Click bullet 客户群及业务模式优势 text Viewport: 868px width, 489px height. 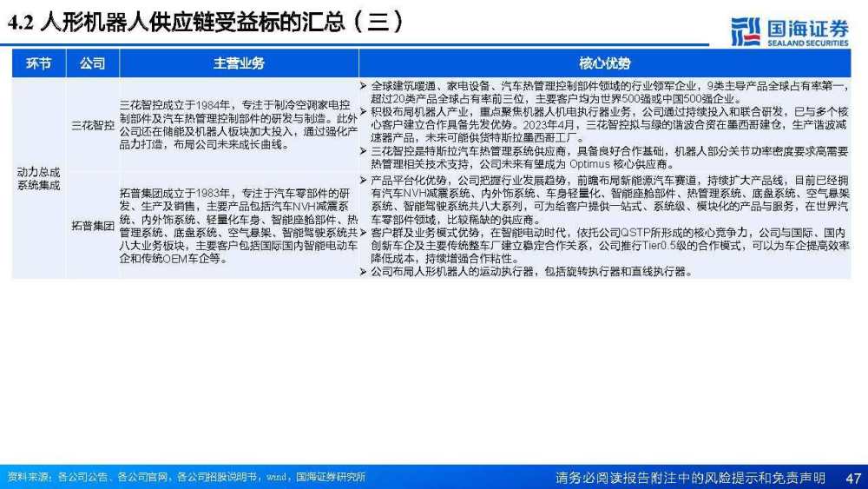click(609, 245)
